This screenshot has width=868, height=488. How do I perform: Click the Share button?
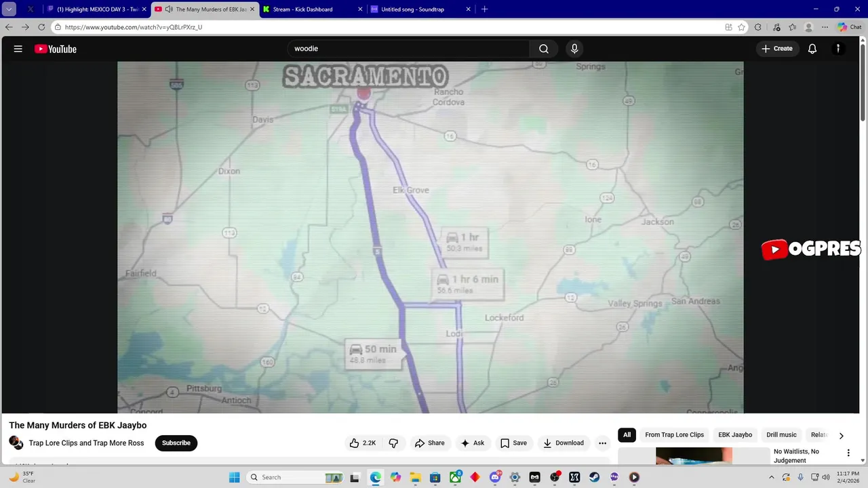[429, 443]
